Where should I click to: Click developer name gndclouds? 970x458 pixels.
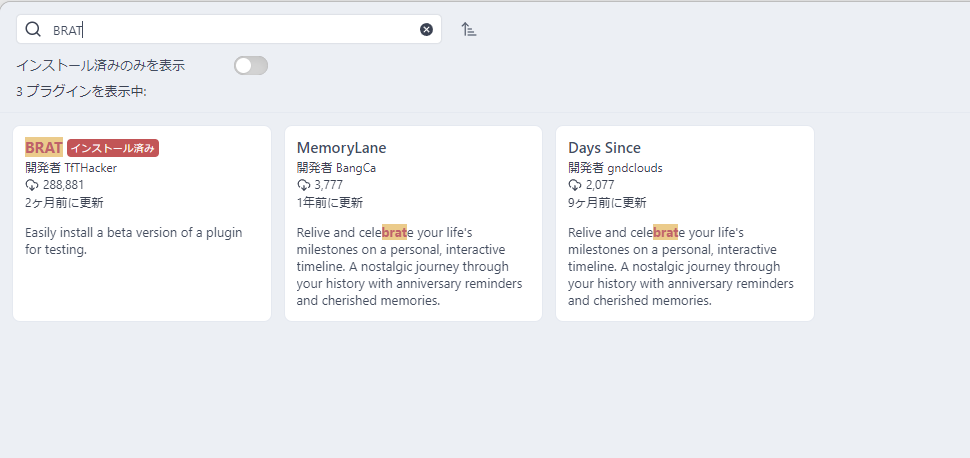(x=635, y=168)
